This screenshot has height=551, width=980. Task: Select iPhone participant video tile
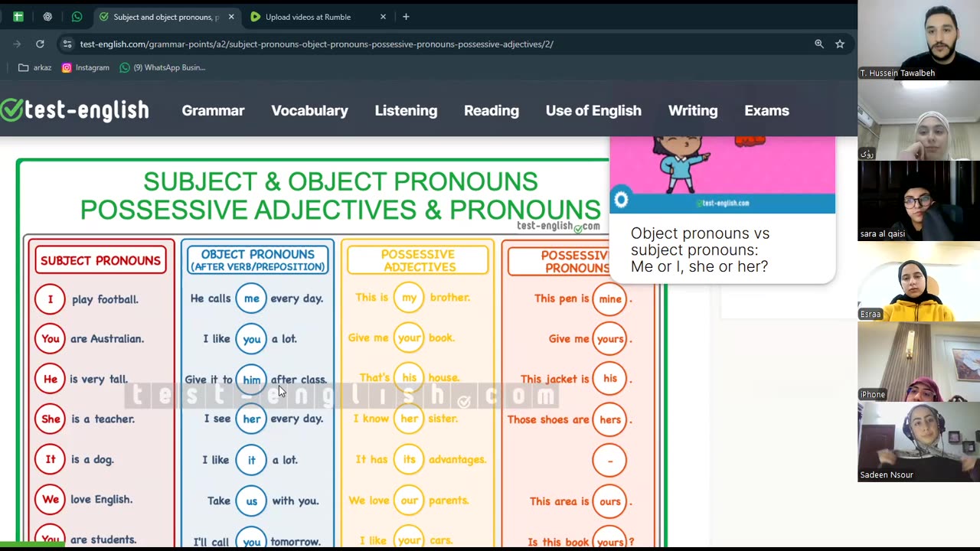(x=919, y=361)
